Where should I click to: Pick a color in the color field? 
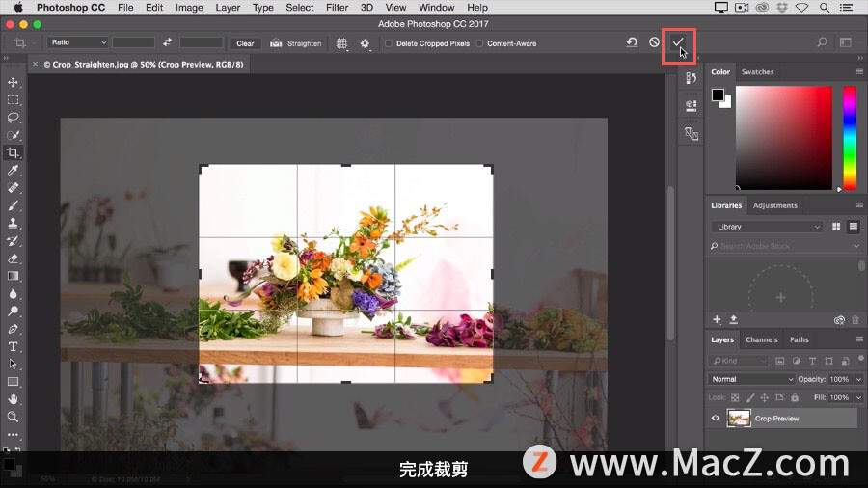(783, 138)
